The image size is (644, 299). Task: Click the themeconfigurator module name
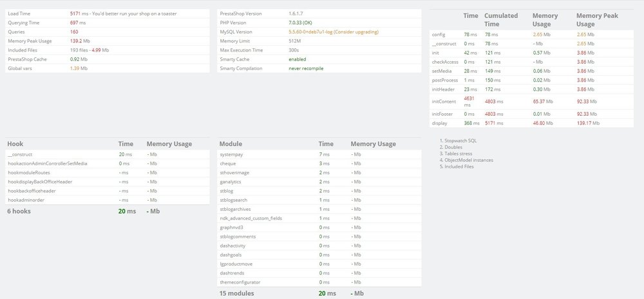click(x=240, y=282)
